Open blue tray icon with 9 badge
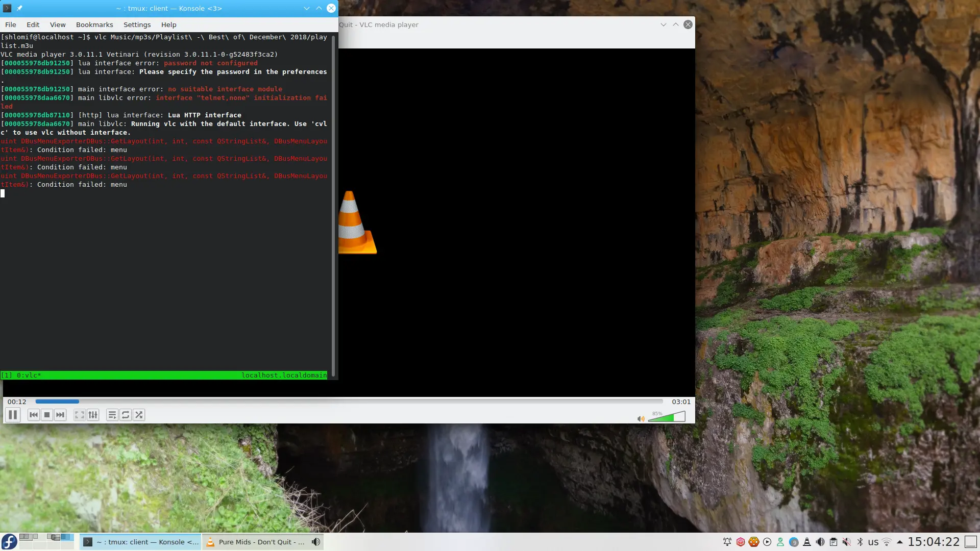 coord(793,542)
